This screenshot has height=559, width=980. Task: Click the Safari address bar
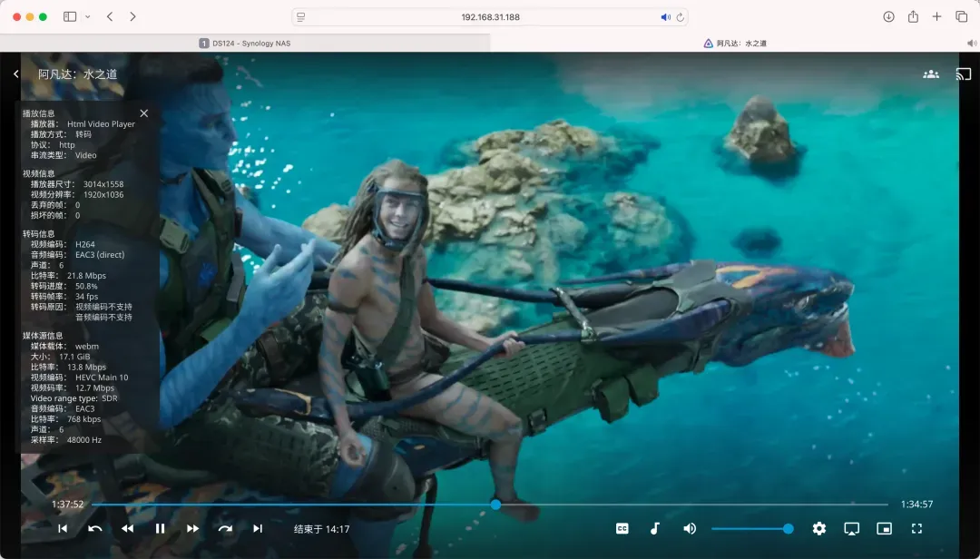(490, 17)
